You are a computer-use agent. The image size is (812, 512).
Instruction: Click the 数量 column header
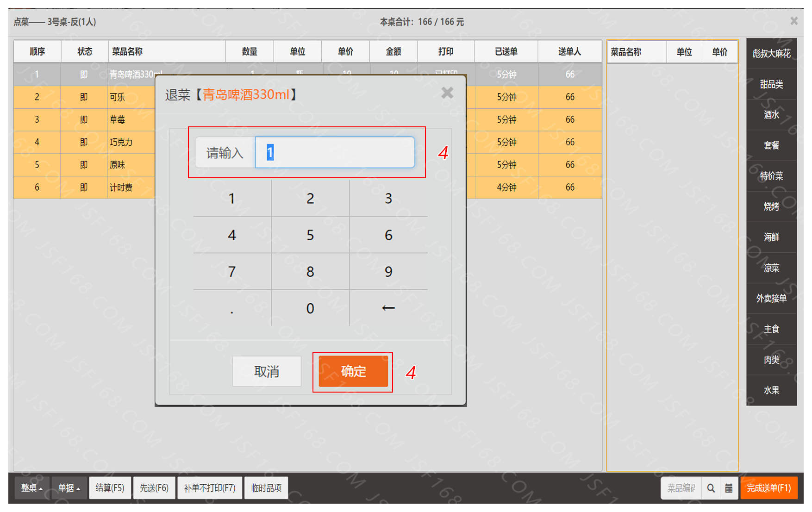pos(250,51)
